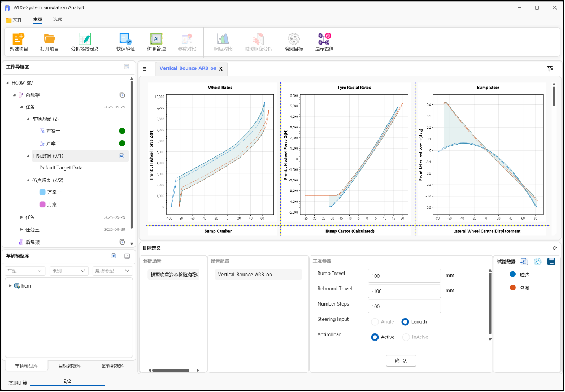Image resolution: width=565 pixels, height=392 pixels.
Task: Open the 仿真管理 simulation management tool
Action: point(157,39)
